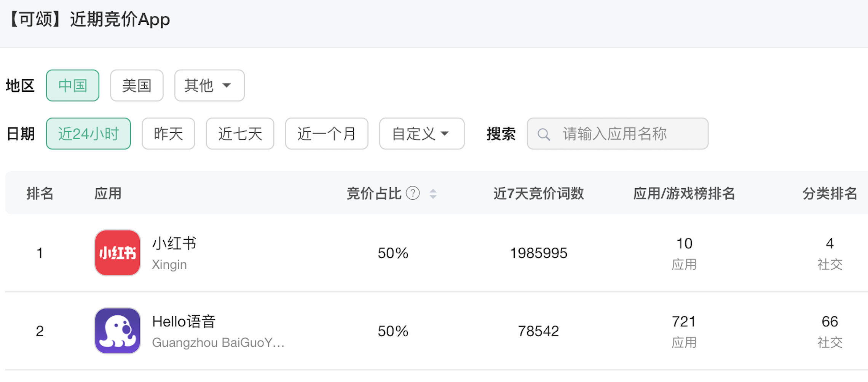
Task: Click 小红书's bid keyword count 1985995
Action: [x=538, y=253]
